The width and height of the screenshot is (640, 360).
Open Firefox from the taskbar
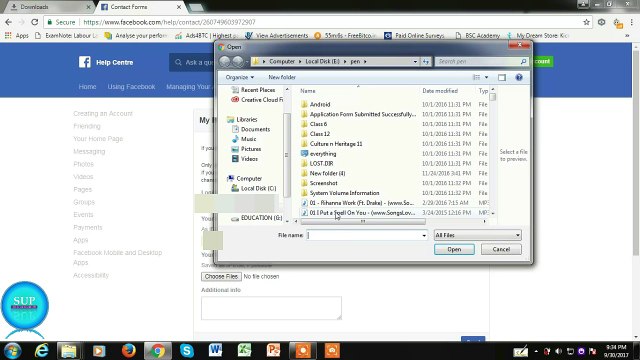click(129, 351)
